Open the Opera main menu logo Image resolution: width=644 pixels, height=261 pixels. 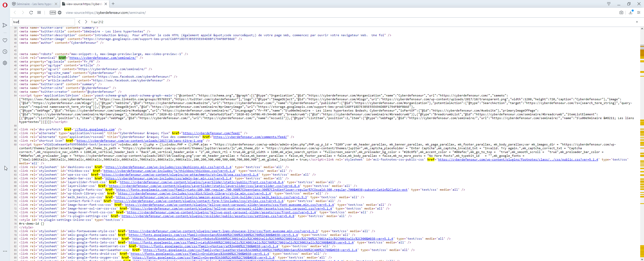click(5, 5)
